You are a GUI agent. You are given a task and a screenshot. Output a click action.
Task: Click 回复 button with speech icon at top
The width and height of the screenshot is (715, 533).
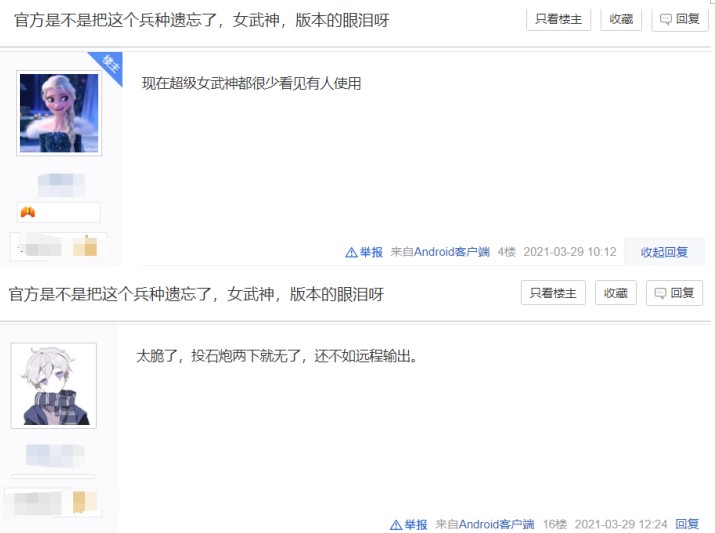pyautogui.click(x=679, y=19)
